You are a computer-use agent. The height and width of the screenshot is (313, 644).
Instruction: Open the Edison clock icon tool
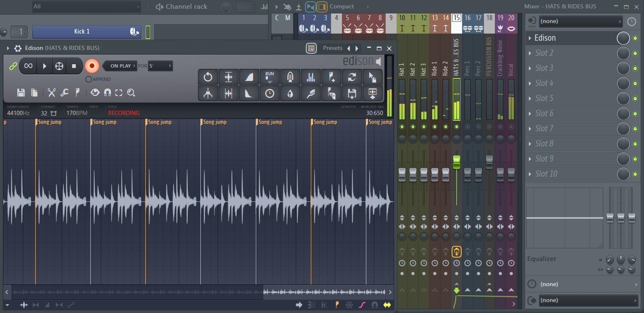270,94
